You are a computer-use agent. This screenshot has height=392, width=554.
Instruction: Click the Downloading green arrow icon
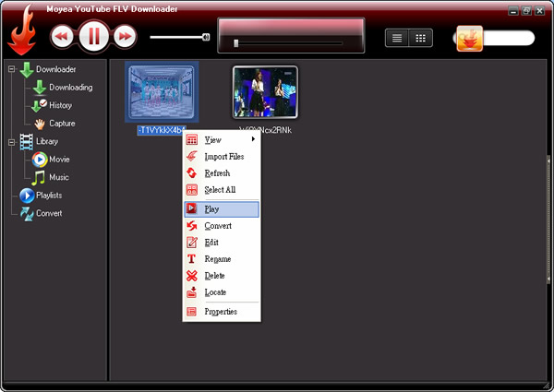tap(40, 88)
